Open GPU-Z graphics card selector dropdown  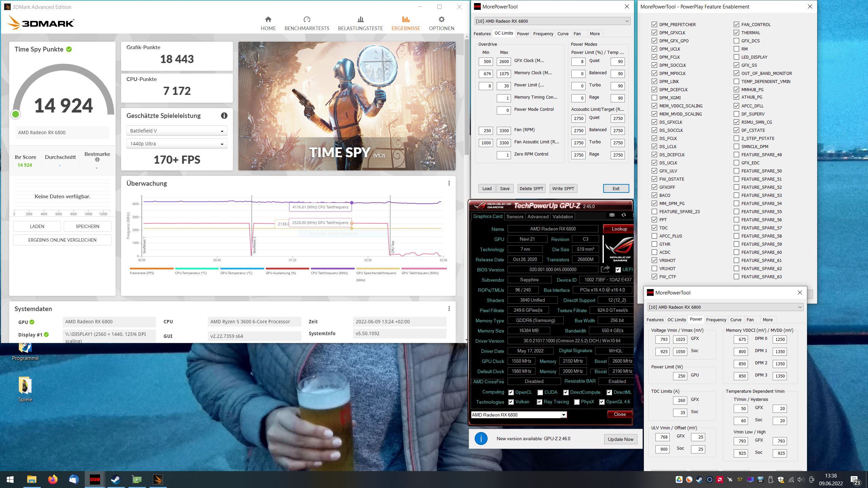(x=519, y=415)
